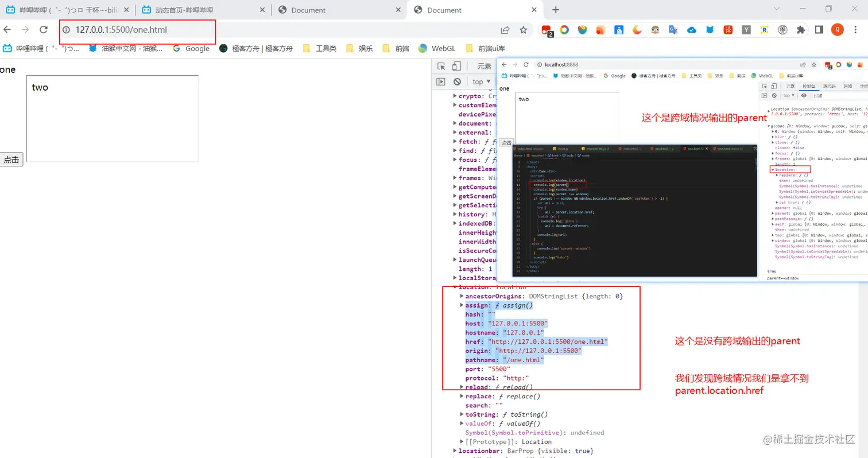Image resolution: width=868 pixels, height=458 pixels.
Task: Expand the history property
Action: (x=455, y=214)
